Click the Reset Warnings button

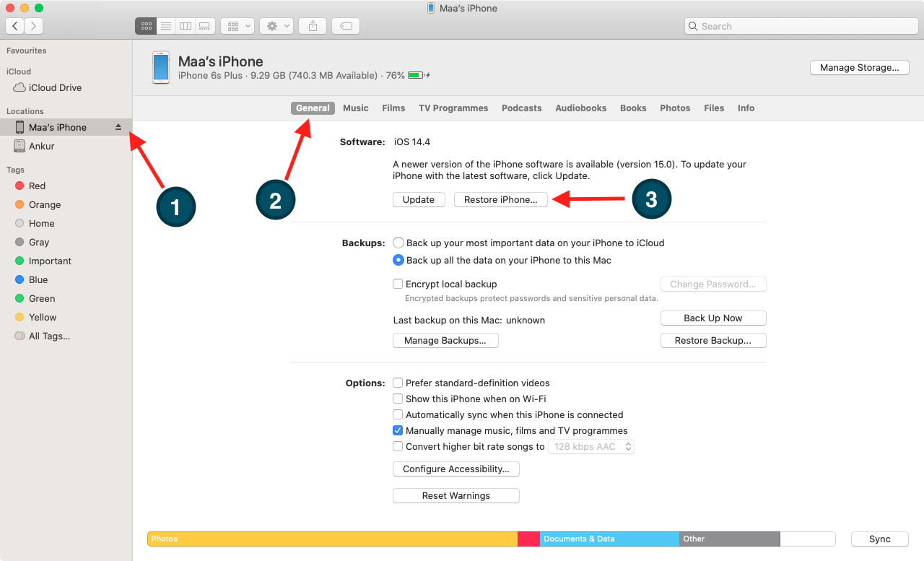pyautogui.click(x=456, y=495)
